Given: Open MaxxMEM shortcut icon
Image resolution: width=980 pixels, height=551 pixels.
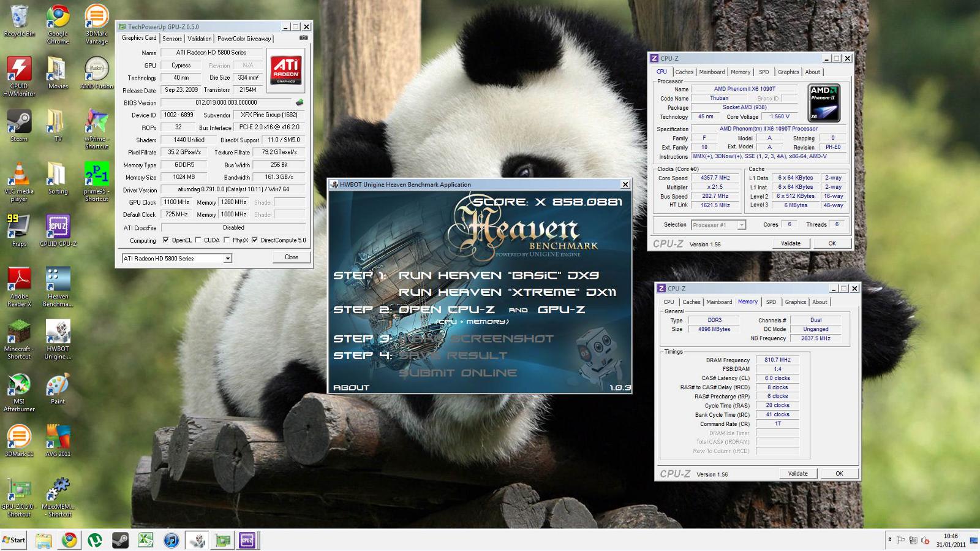Looking at the screenshot, I should click(58, 498).
